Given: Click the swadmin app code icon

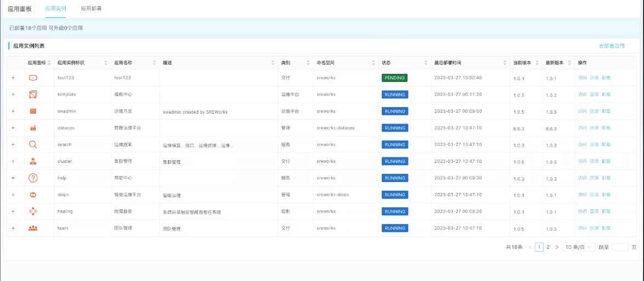Looking at the screenshot, I should 33,112.
